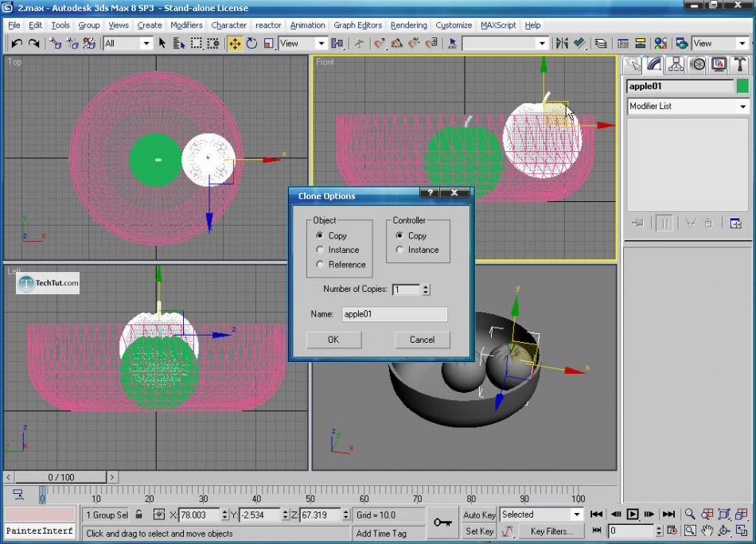Click the Number of Copies spinner arrows

point(425,289)
